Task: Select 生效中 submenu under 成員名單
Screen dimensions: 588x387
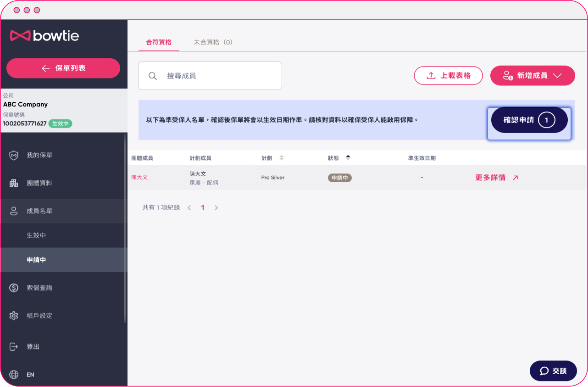Action: tap(37, 236)
